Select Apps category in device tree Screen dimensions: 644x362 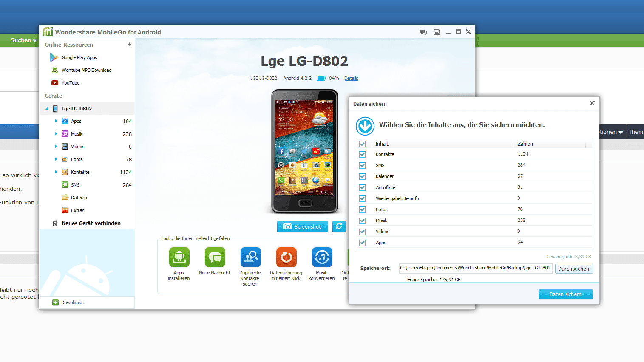click(76, 121)
